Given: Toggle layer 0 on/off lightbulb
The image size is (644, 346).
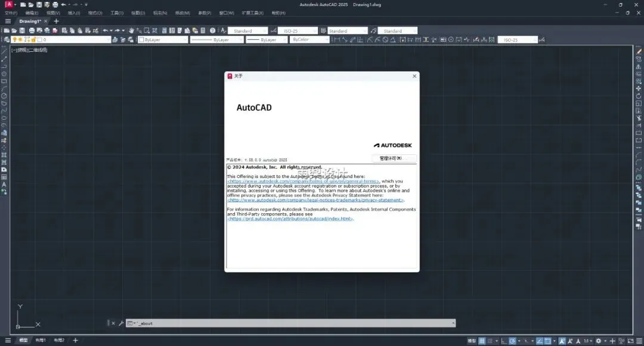Looking at the screenshot, I should (15, 40).
